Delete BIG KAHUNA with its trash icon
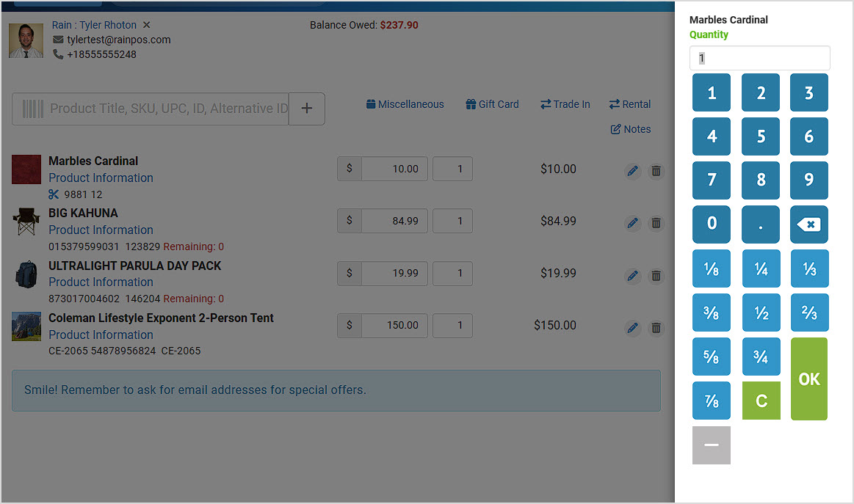 [656, 223]
